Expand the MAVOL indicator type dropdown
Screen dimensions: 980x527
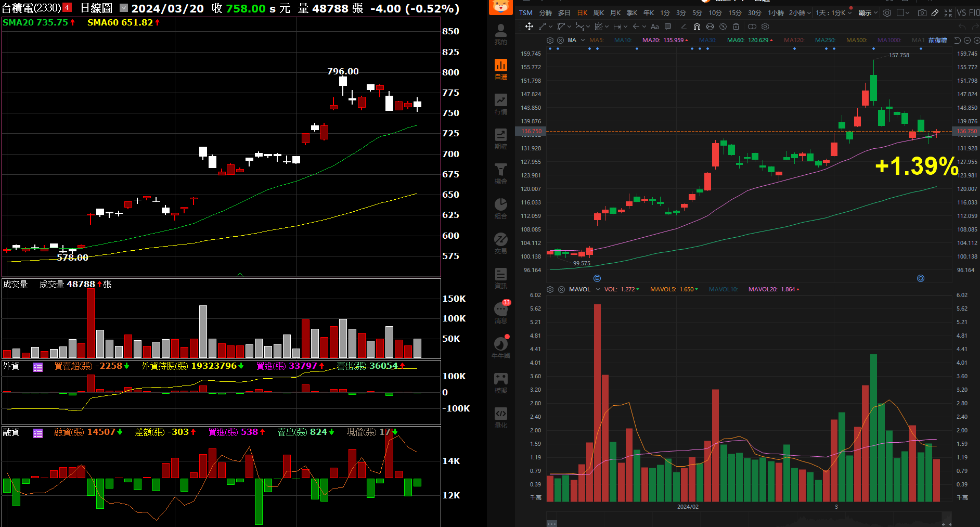[598, 289]
